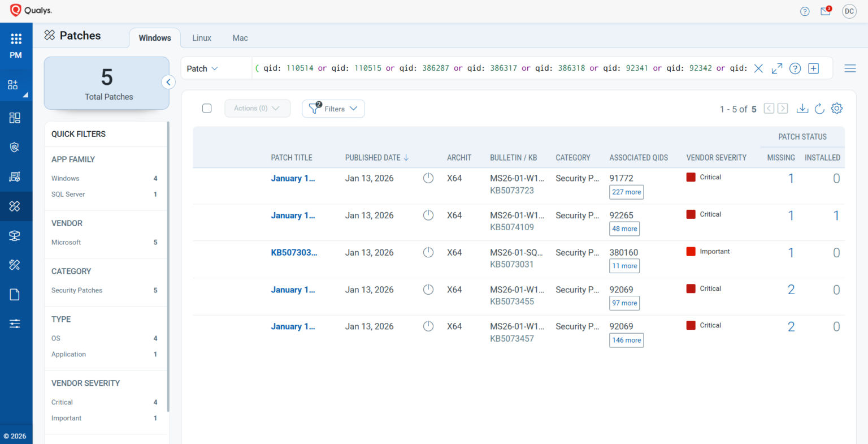This screenshot has height=444, width=868.
Task: Open the Actions (0) dropdown
Action: point(257,109)
